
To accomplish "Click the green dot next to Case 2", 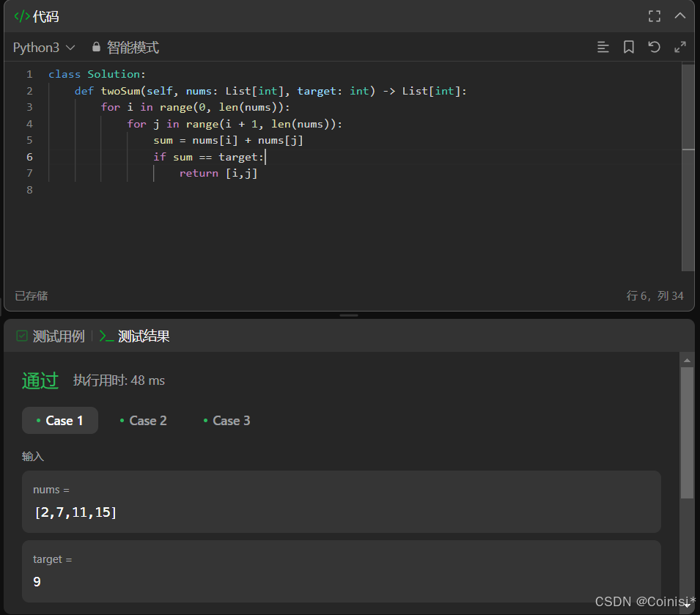I will coord(122,420).
